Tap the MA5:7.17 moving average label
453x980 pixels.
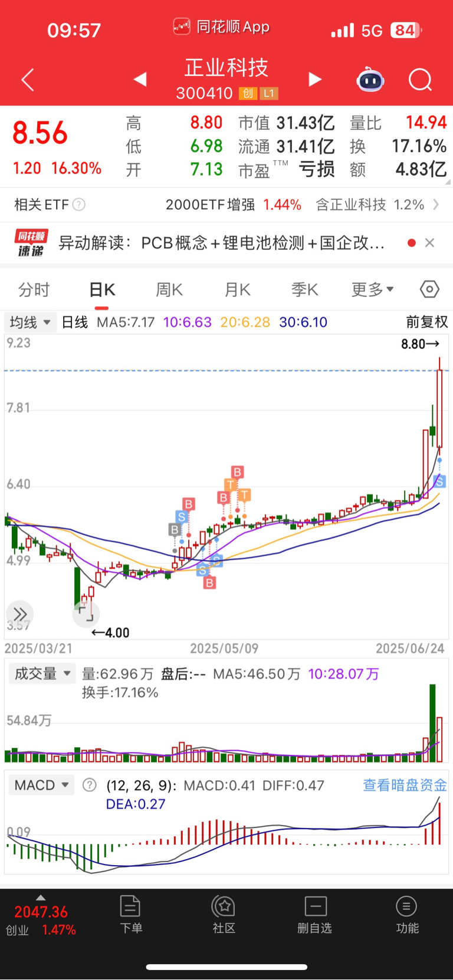(x=126, y=322)
